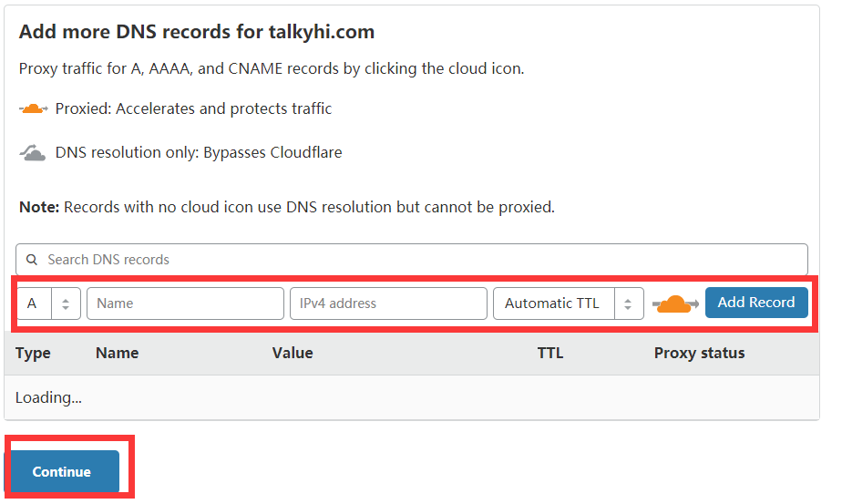Click the orange Proxied cloud legend icon

coord(34,109)
